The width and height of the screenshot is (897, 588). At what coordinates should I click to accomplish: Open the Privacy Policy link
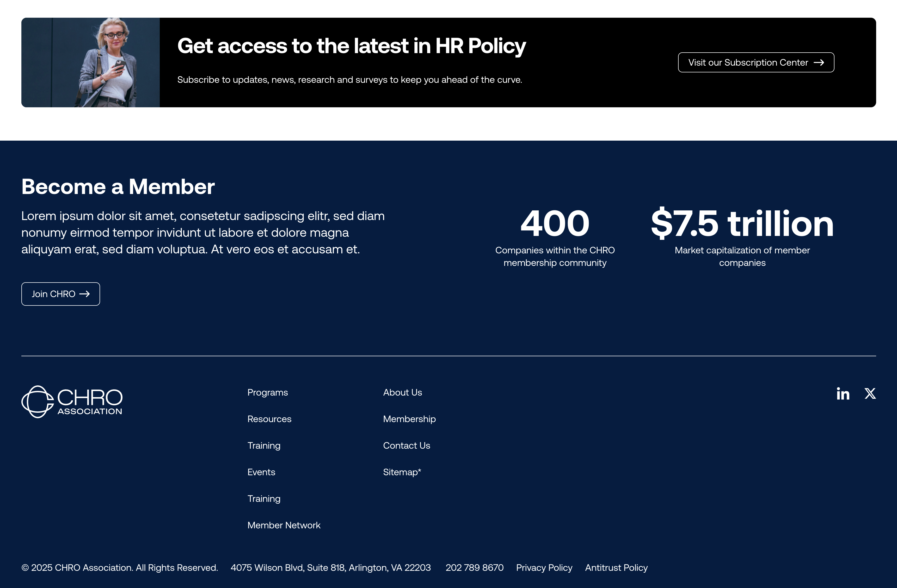click(544, 568)
